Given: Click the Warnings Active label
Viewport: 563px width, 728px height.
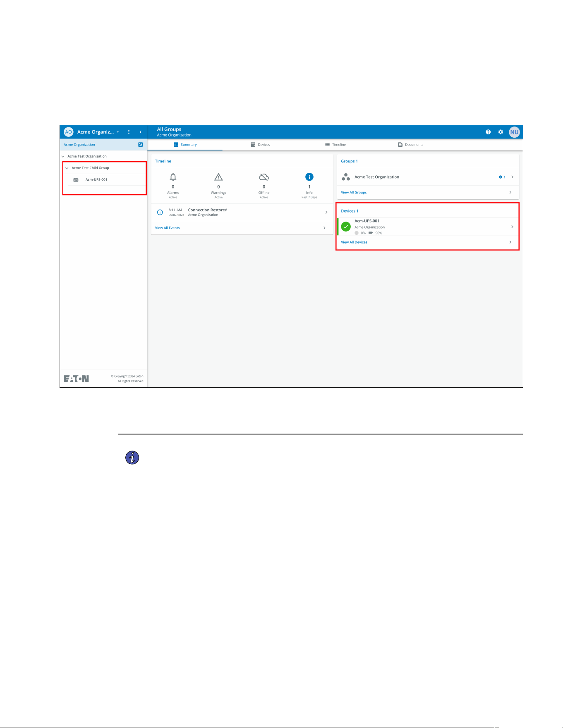Looking at the screenshot, I should click(x=218, y=195).
